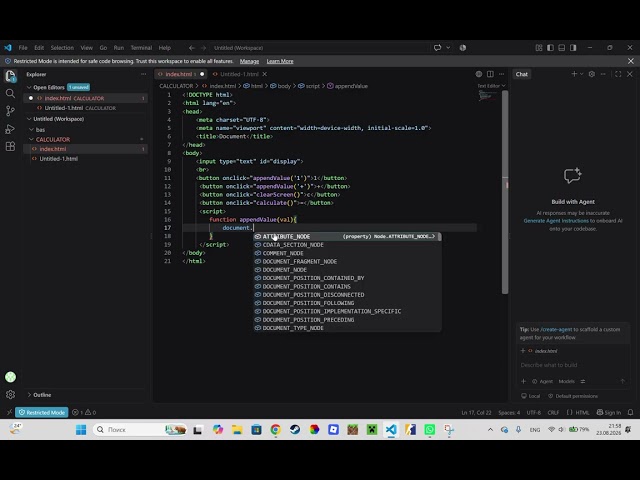Select index.html under CALCULATOR folder

[86, 149]
